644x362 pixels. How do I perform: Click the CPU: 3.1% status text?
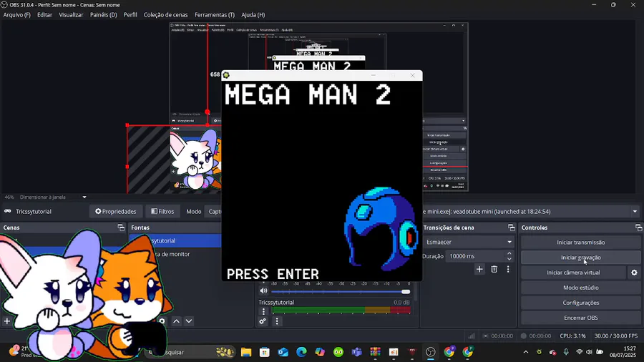pyautogui.click(x=572, y=336)
